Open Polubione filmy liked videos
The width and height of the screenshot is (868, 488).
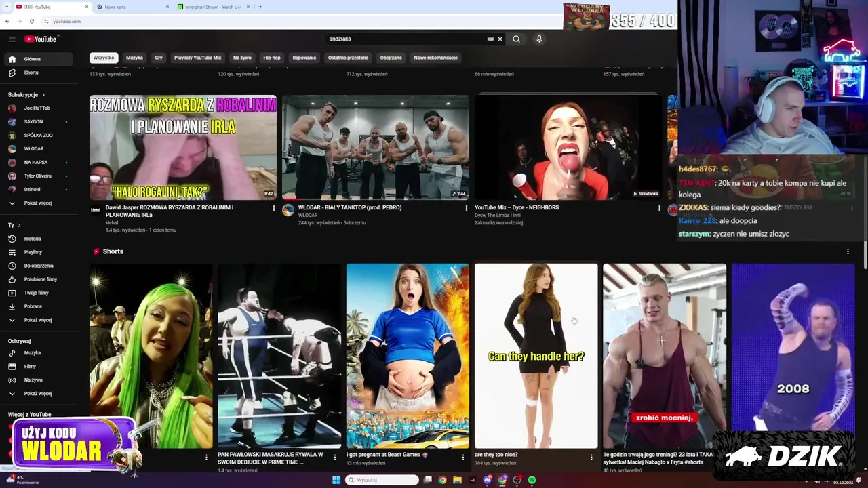point(37,279)
